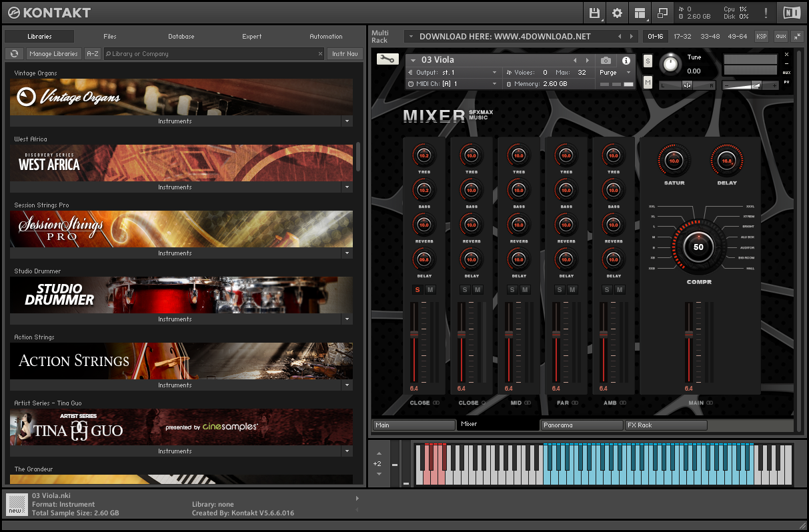Select the 17-32 rack page
Screen dimensions: 809x532
(682, 37)
